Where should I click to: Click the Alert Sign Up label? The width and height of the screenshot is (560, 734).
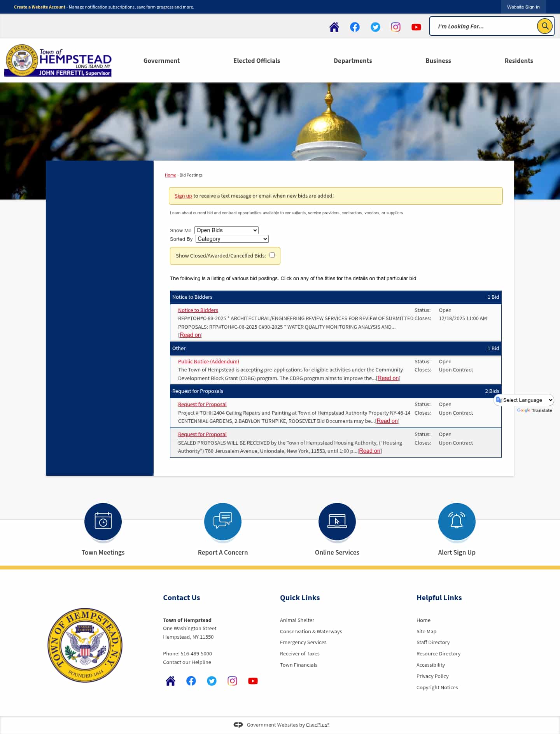457,552
